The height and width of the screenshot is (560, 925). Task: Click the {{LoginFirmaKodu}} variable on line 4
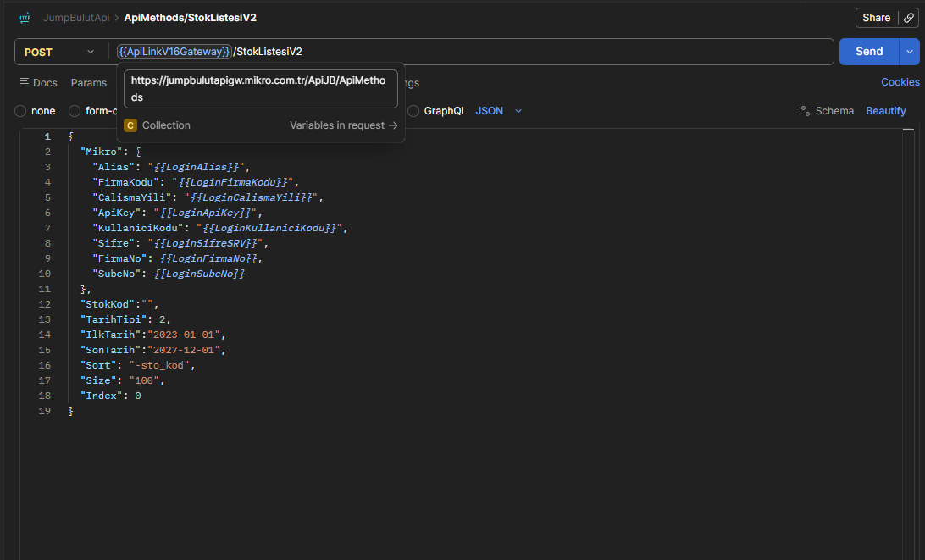233,182
